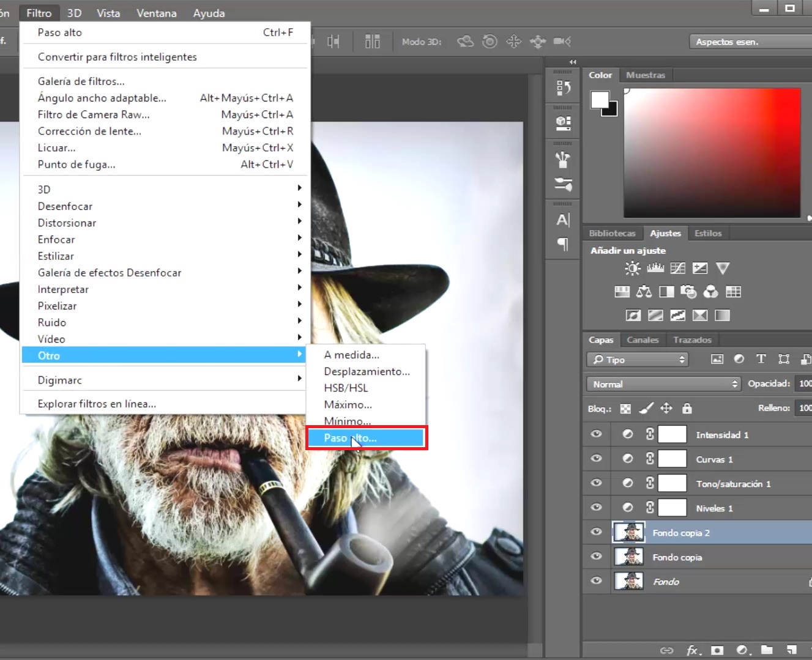Select 3D camera zoom mode icon
Screen dimensions: 812x660
(562, 41)
